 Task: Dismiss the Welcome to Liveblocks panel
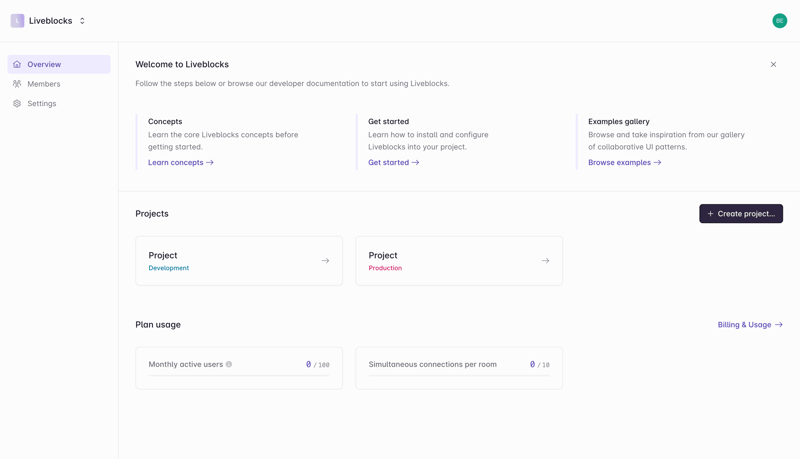click(x=773, y=64)
